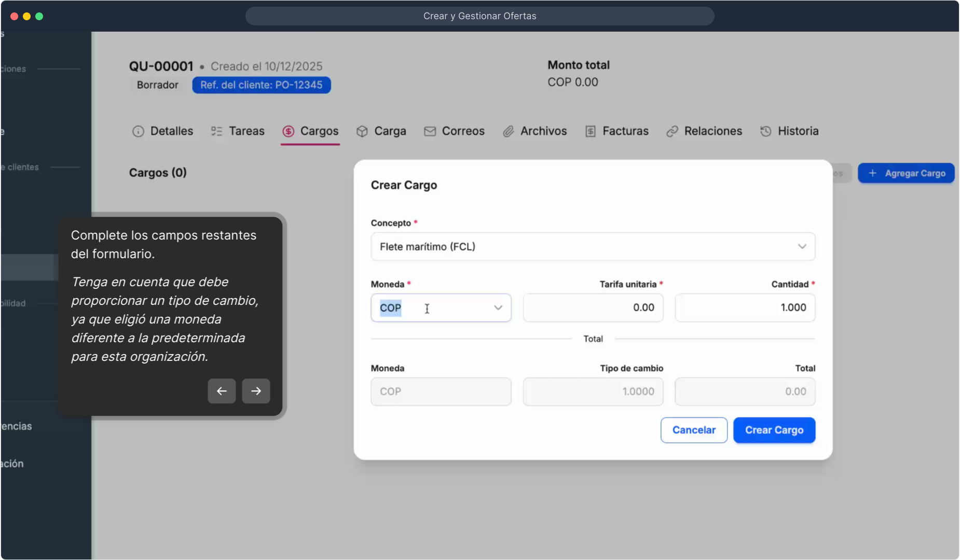Click the paperclip icon beside Archivos
This screenshot has width=960, height=560.
point(509,131)
